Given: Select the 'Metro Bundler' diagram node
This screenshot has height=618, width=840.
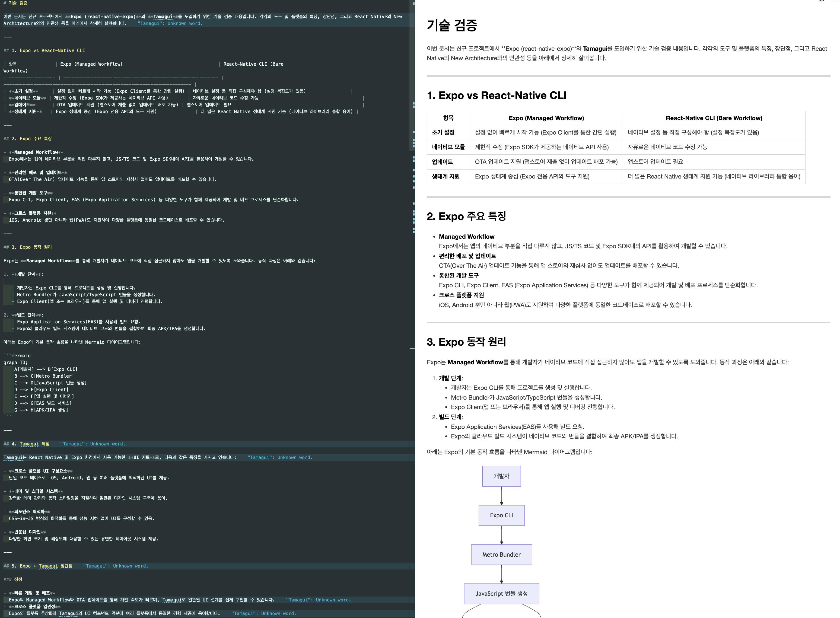Looking at the screenshot, I should tap(501, 555).
